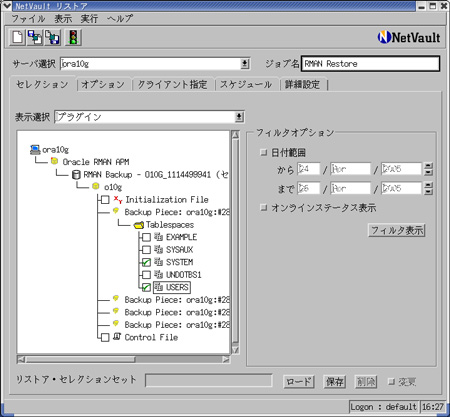This screenshot has height=417, width=450.
Task: Click the tree horizontal scrollbar thumb
Action: (81, 359)
